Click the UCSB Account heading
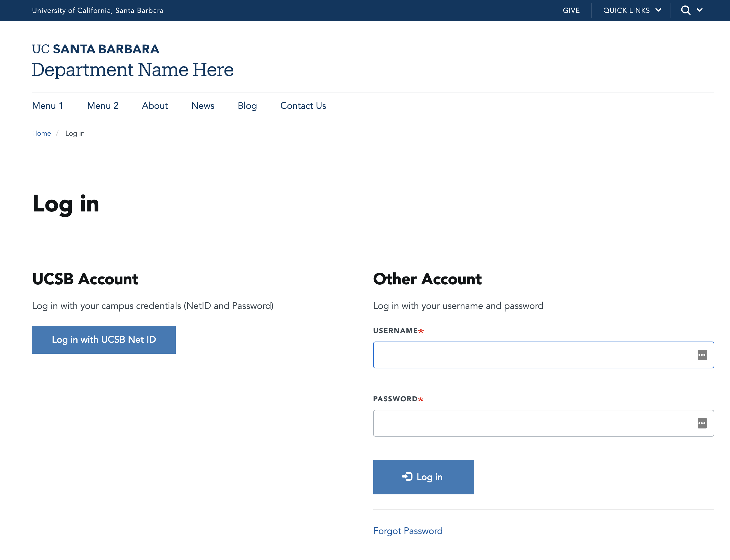This screenshot has width=730, height=560. 85,279
